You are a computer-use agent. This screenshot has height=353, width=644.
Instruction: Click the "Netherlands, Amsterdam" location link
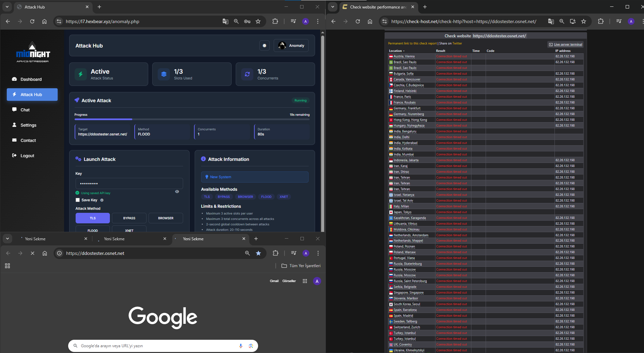411,235
